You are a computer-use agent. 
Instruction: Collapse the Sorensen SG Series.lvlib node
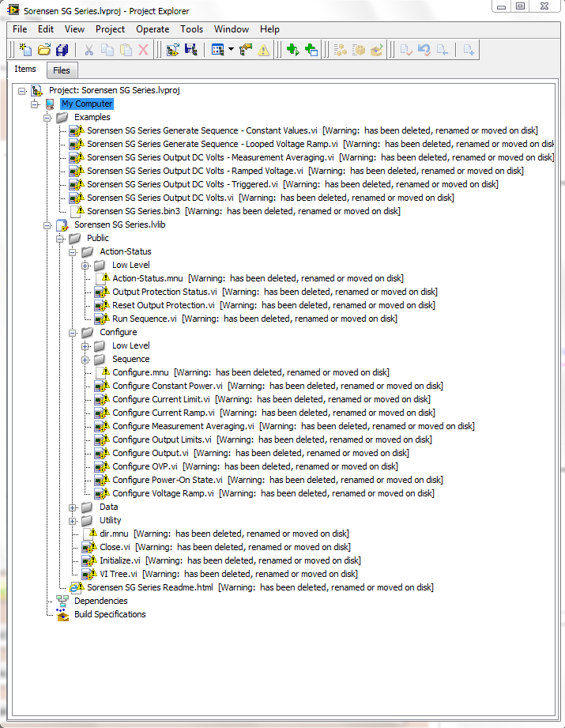coord(47,225)
